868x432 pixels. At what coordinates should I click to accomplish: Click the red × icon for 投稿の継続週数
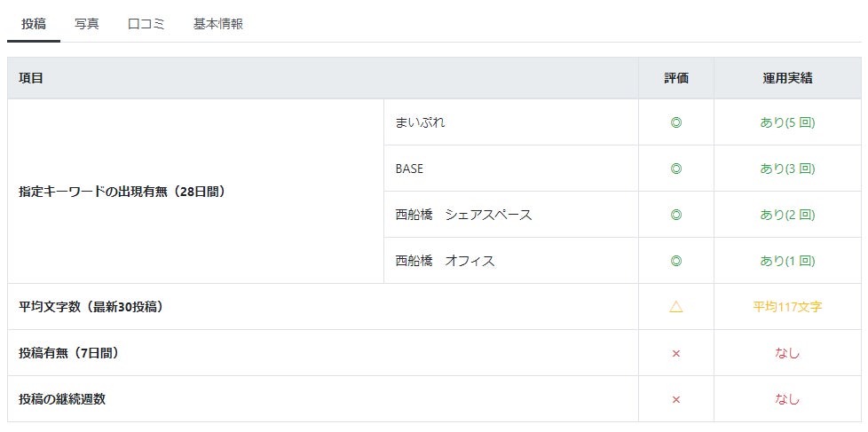click(676, 399)
